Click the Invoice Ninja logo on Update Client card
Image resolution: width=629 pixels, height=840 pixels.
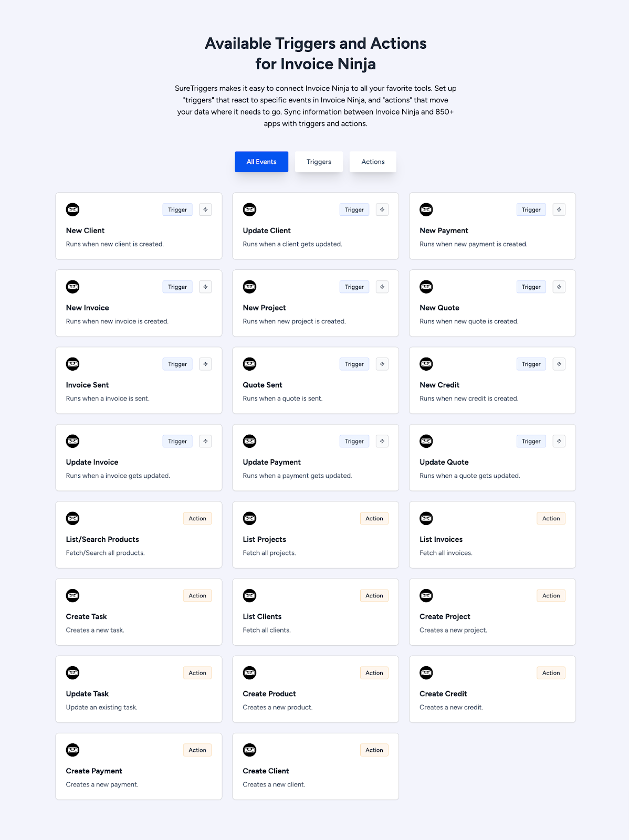click(250, 209)
